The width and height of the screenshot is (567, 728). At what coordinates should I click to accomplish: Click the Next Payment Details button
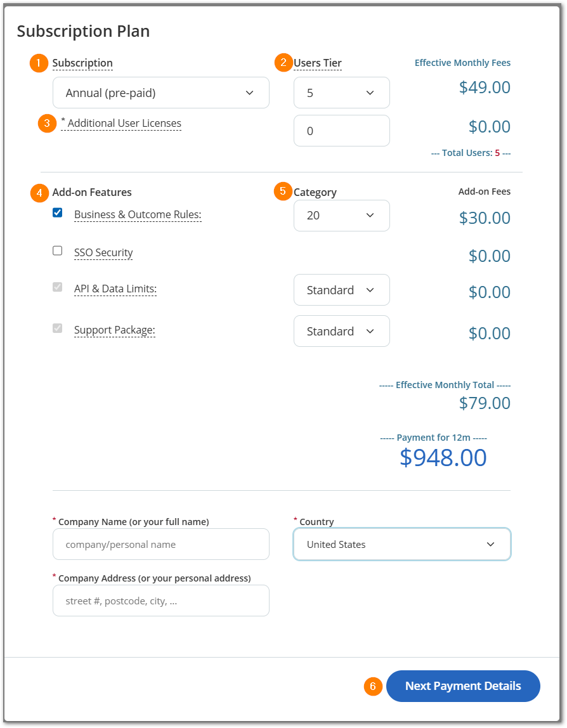463,686
